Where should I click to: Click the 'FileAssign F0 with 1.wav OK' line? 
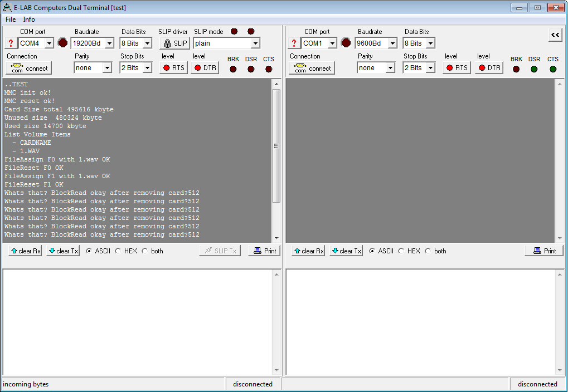[x=57, y=159]
